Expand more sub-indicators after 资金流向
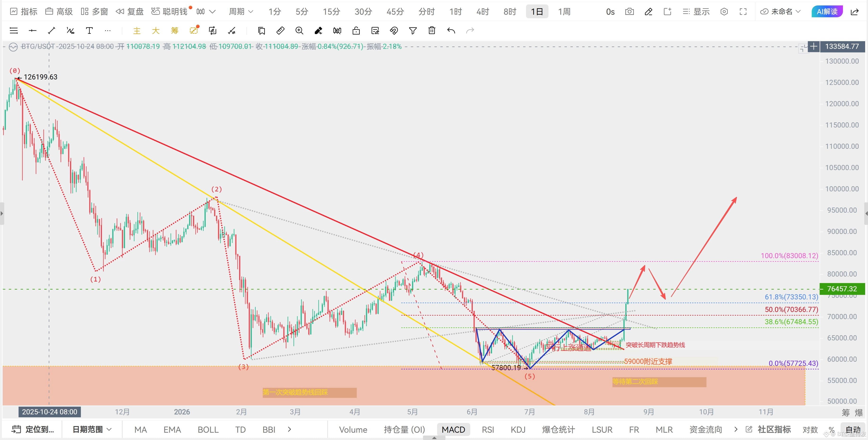 coord(736,430)
